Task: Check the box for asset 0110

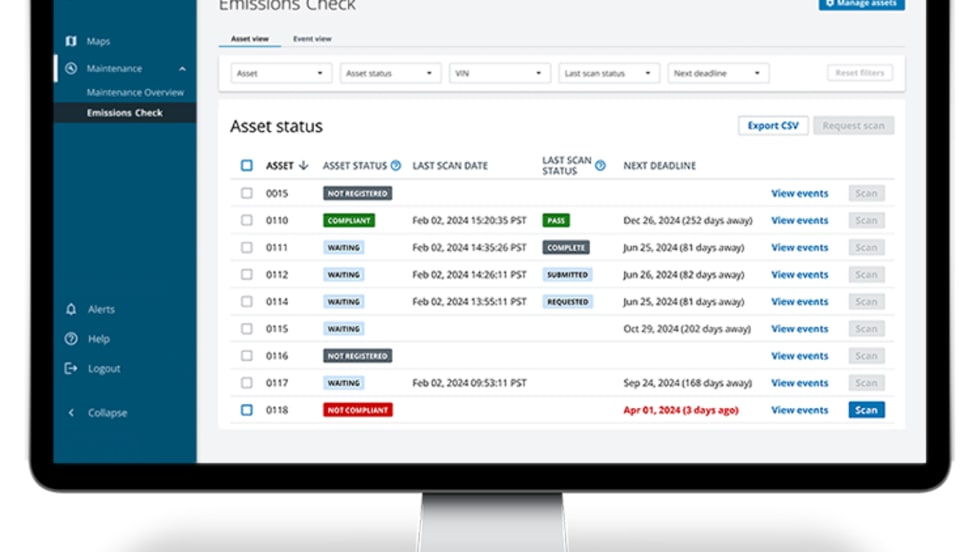Action: click(247, 220)
